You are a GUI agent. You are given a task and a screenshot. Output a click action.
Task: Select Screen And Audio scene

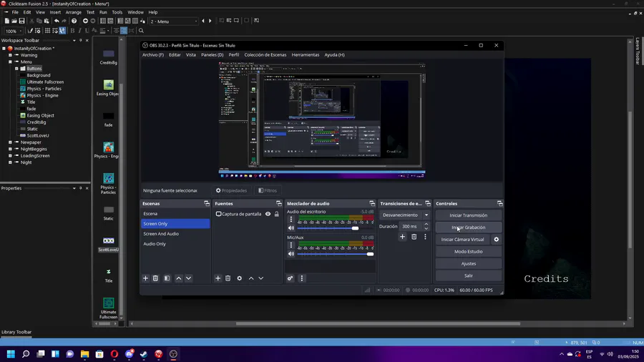[175, 233]
